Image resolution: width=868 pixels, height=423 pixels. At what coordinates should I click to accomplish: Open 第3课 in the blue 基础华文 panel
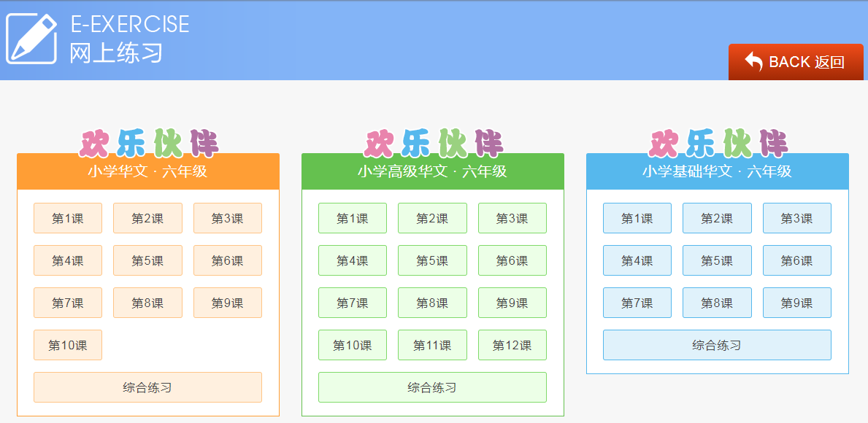coord(796,219)
